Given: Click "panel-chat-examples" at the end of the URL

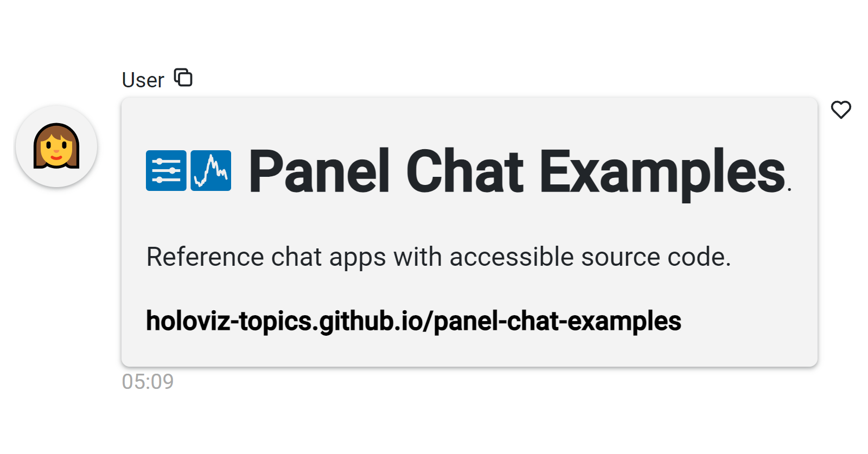Looking at the screenshot, I should pos(558,321).
